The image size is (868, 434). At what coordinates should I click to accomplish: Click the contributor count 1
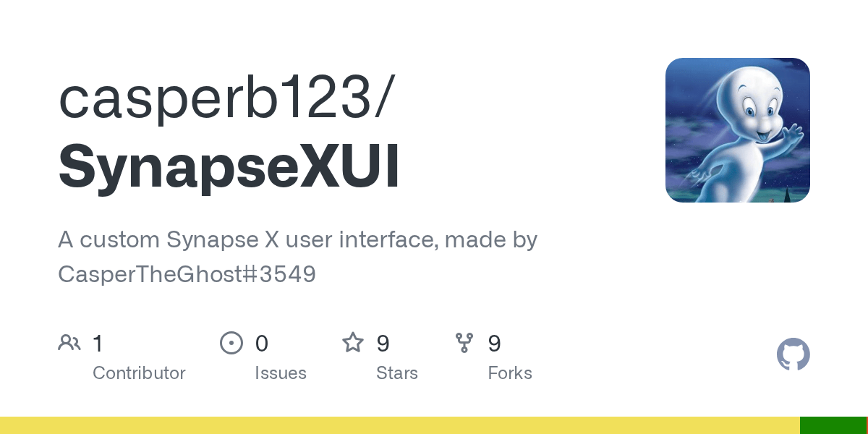coord(98,343)
